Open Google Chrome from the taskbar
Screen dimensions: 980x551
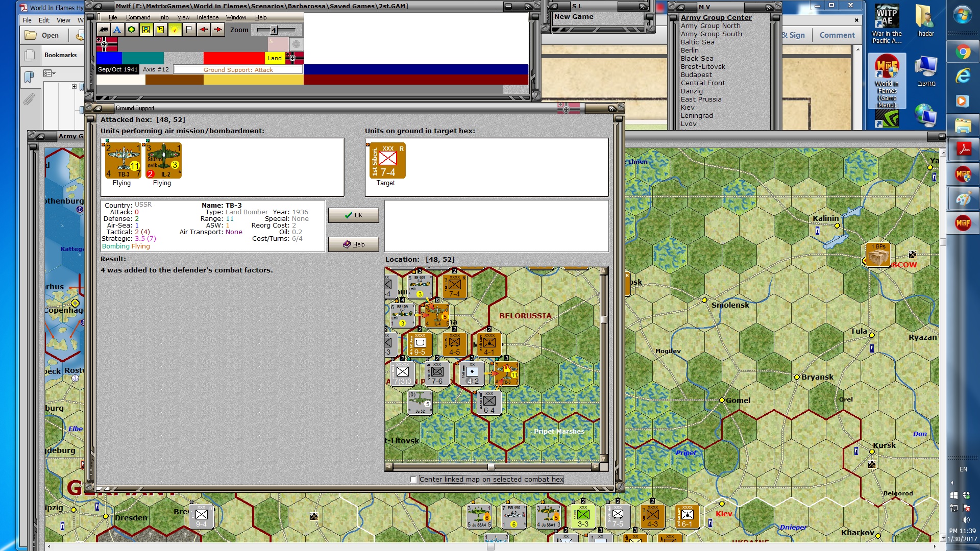pos(963,52)
